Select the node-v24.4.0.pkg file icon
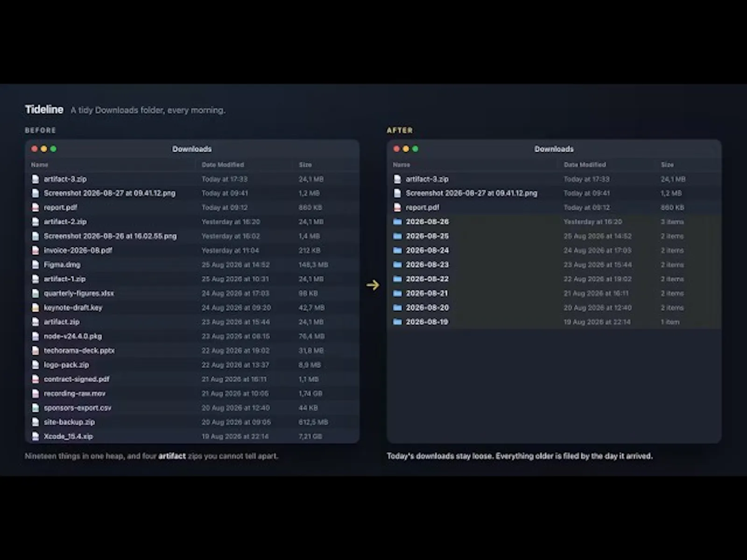Viewport: 747px width, 560px height. pos(35,336)
